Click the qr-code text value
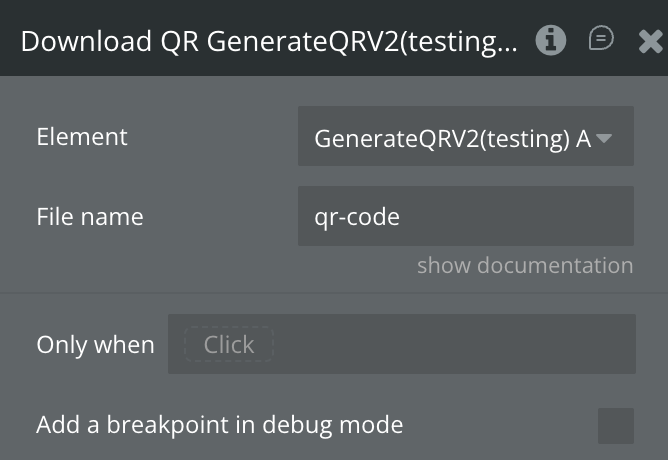This screenshot has width=668, height=460. pyautogui.click(x=357, y=216)
